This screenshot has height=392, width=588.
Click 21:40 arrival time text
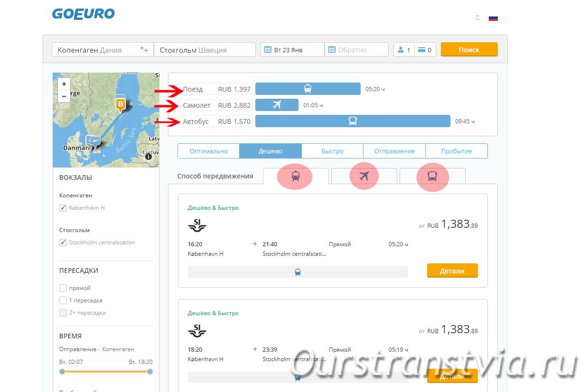[x=270, y=244]
